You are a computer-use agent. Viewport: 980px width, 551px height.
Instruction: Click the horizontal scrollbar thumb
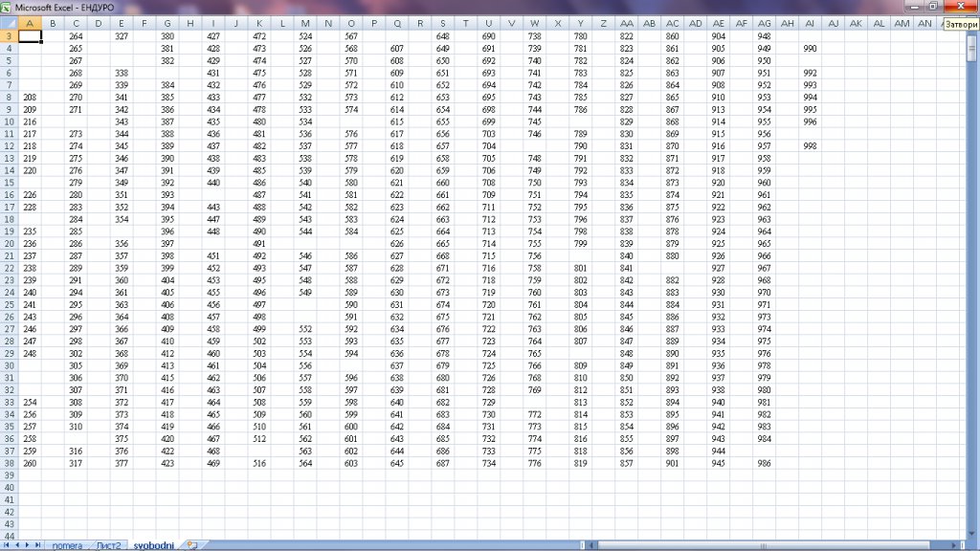pos(763,545)
